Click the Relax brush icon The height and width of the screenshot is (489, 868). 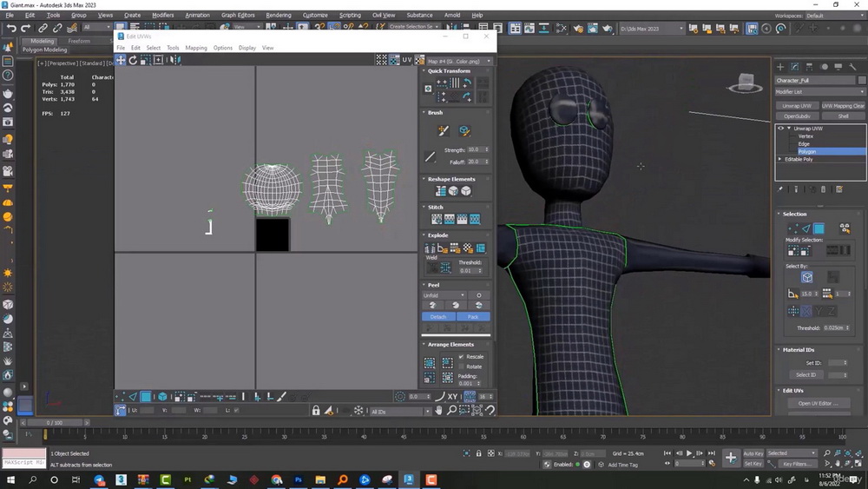(x=464, y=130)
